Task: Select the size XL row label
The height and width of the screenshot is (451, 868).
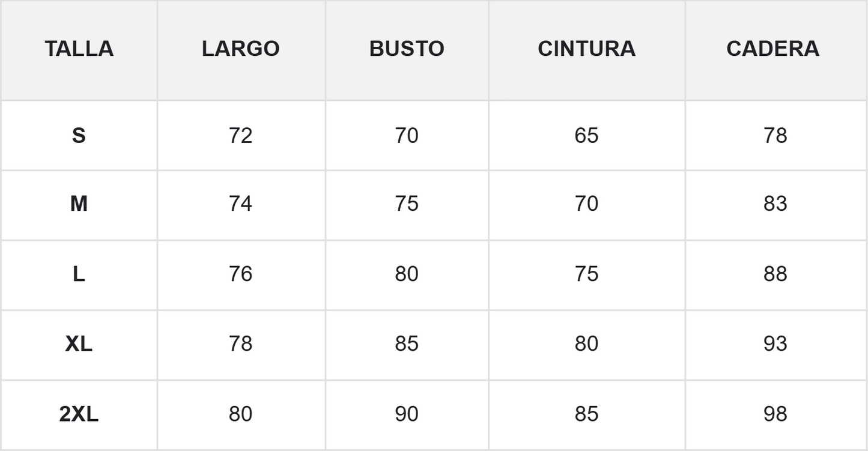Action: [x=79, y=344]
